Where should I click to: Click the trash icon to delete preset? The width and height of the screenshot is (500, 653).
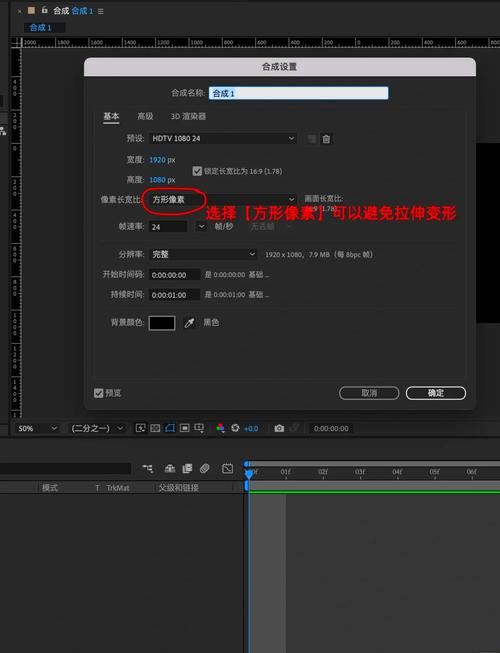(x=326, y=139)
